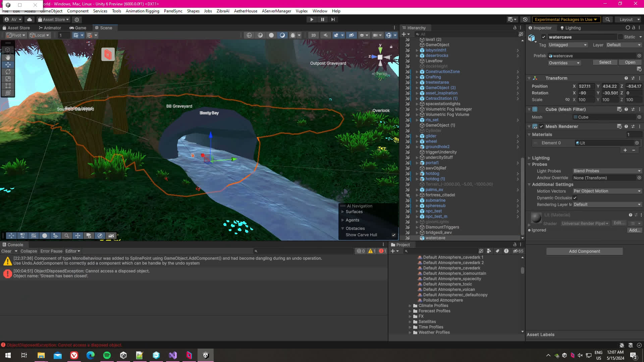Click the prefab Open button

(630, 62)
